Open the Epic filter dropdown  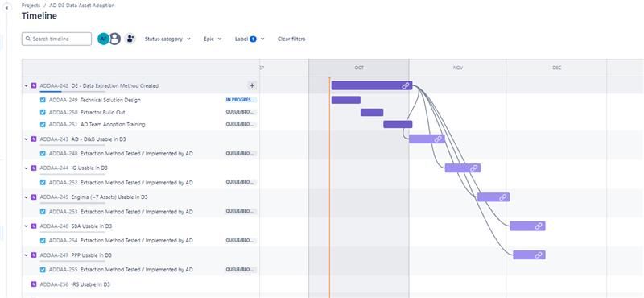click(213, 39)
